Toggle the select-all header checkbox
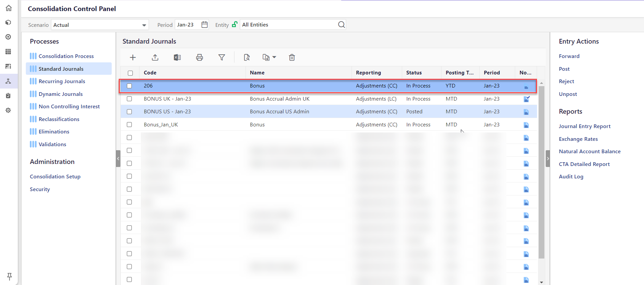644x285 pixels. pos(130,73)
